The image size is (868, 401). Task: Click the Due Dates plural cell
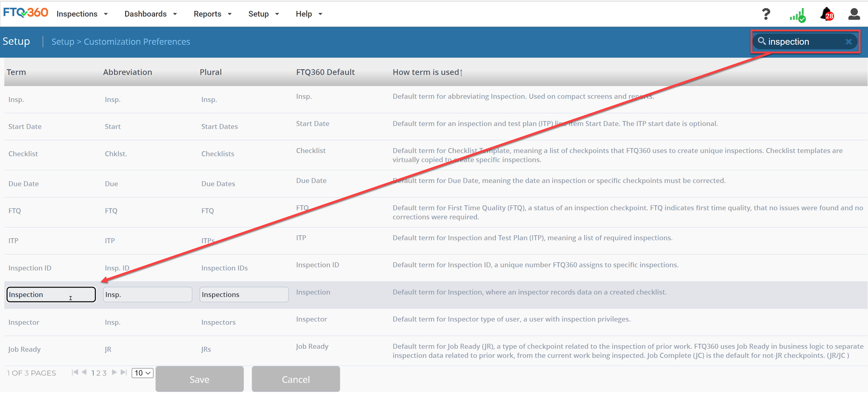coord(218,184)
